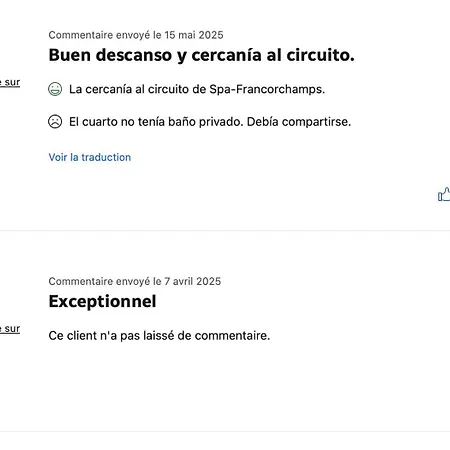Click the sentence 'Debía compartirse.'
The width and height of the screenshot is (450, 450).
[x=299, y=122]
